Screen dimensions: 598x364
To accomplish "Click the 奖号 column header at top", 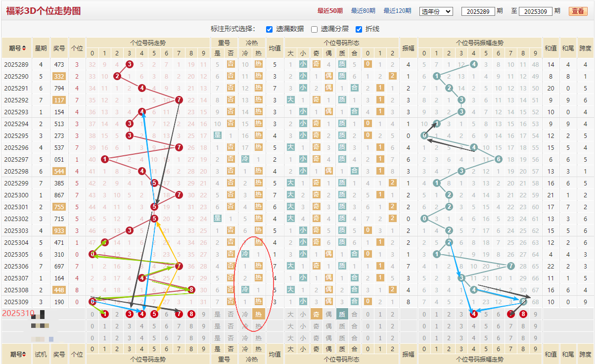I will click(59, 48).
